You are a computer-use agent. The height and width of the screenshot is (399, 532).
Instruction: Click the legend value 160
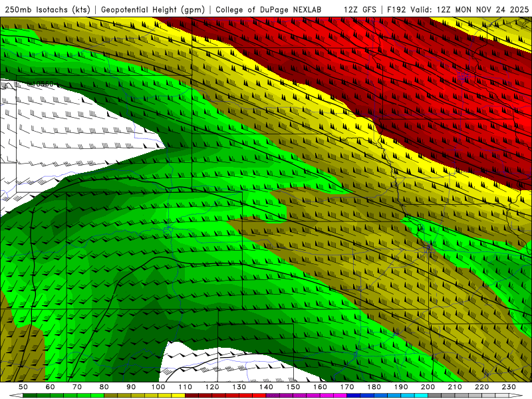tap(321, 387)
